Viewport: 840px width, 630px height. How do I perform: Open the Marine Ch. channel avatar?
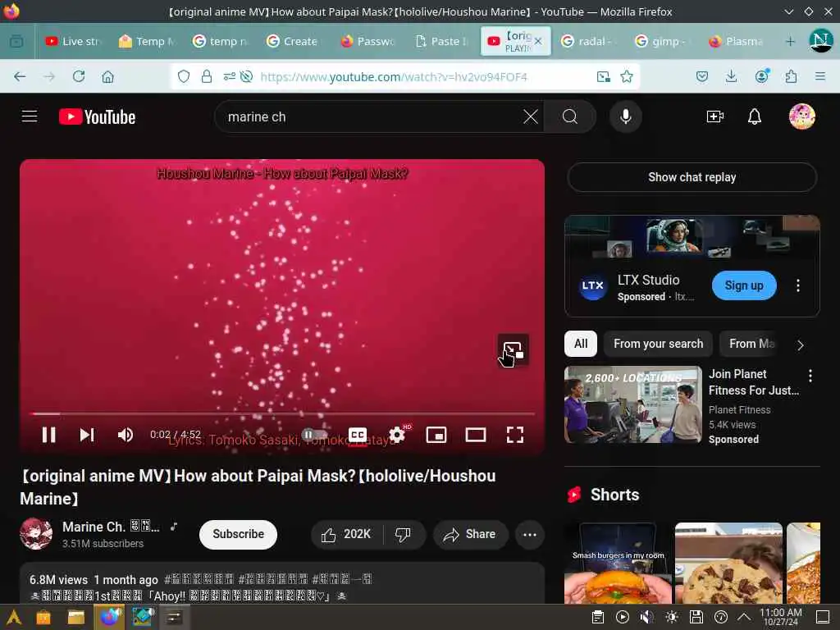point(36,534)
